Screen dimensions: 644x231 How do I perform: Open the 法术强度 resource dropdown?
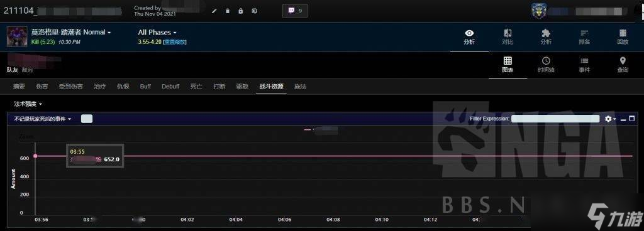(28, 104)
